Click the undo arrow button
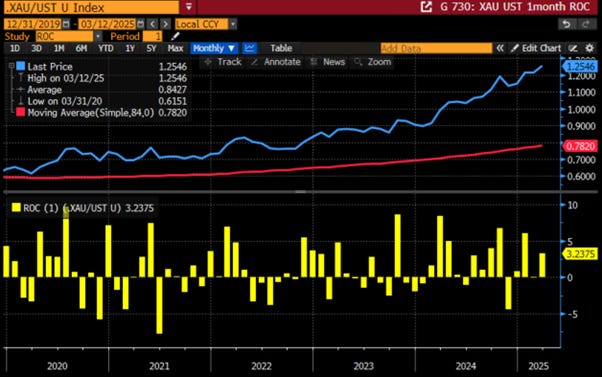 [566, 24]
